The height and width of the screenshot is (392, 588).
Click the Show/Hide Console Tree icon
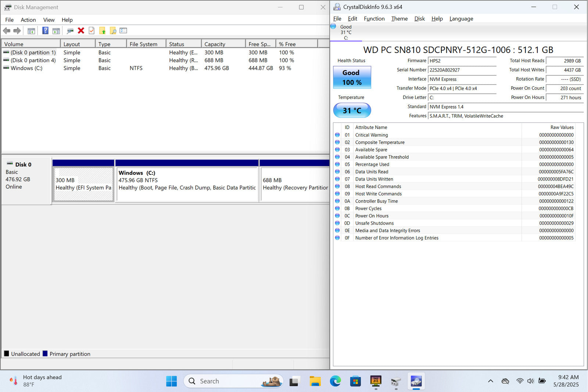tap(31, 31)
